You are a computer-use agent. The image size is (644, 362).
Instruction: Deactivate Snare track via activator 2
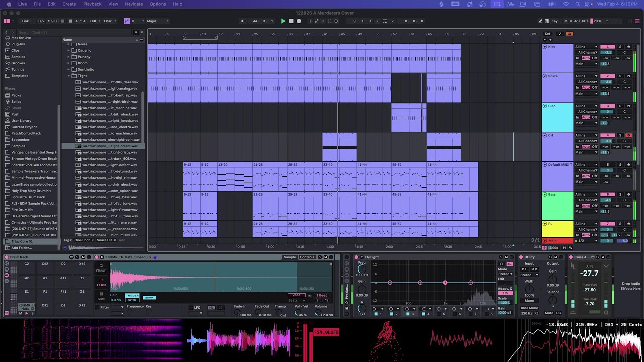tap(607, 76)
